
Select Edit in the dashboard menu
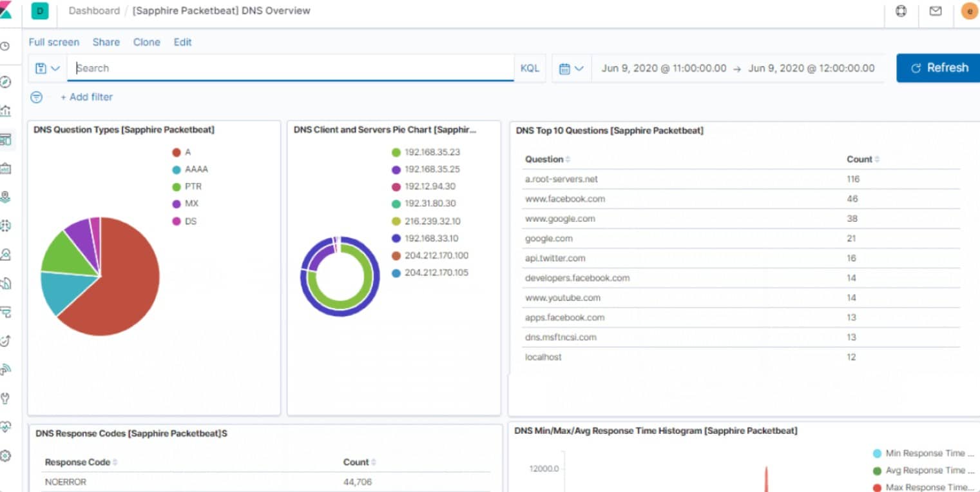pos(183,42)
